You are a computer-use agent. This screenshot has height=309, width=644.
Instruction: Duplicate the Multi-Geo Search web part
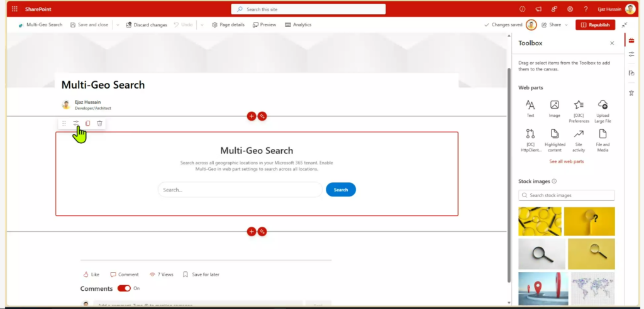point(87,124)
